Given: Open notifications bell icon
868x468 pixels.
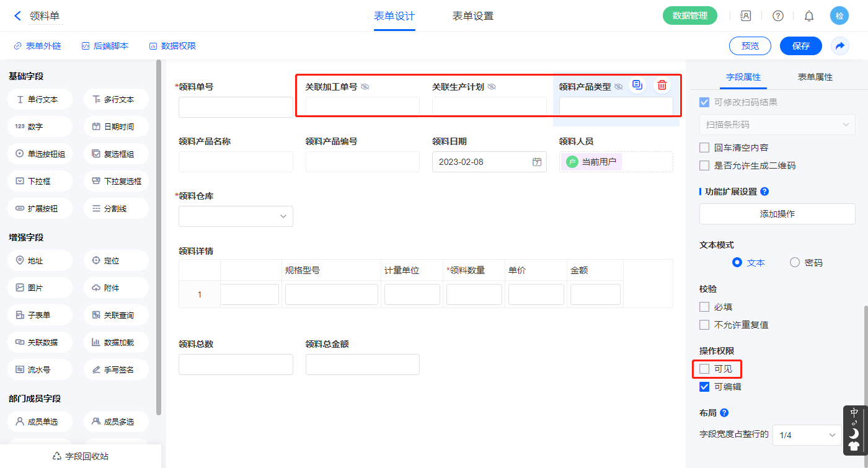Looking at the screenshot, I should (x=809, y=16).
